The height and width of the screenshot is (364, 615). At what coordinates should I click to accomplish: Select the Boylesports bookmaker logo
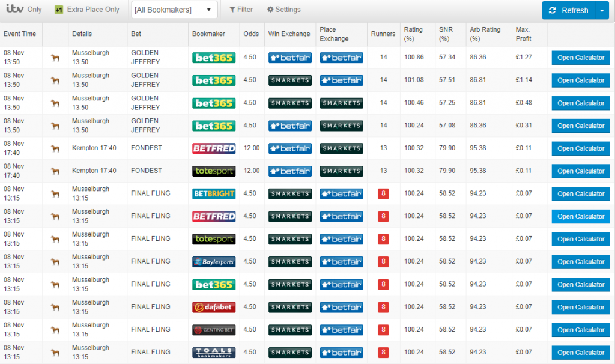(213, 261)
